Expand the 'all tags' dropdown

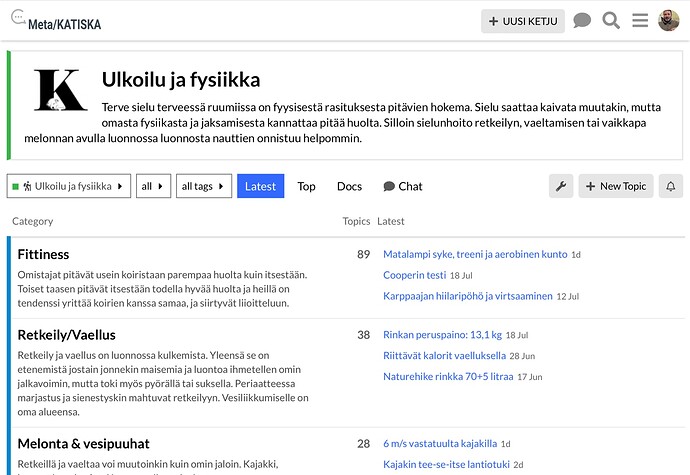pos(204,186)
